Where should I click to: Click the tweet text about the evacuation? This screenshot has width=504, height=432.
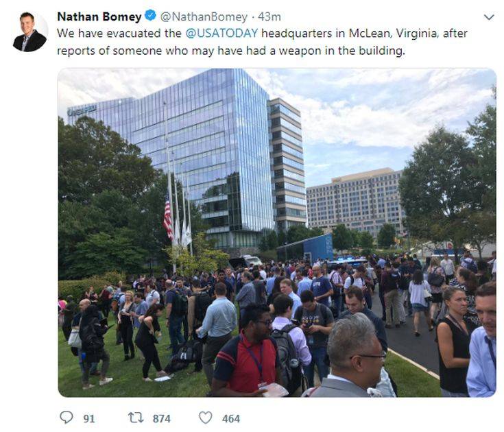(x=262, y=42)
